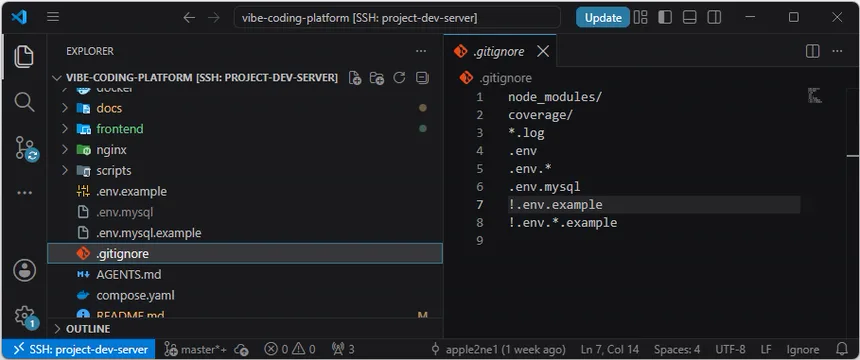Click the VS Code logo icon

19,18
